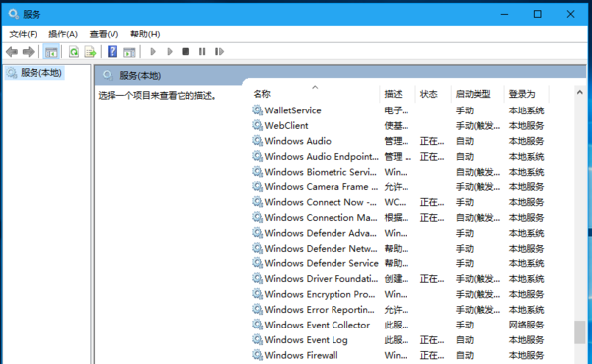Open the 查看(V) menu
The image size is (592, 364).
(104, 34)
